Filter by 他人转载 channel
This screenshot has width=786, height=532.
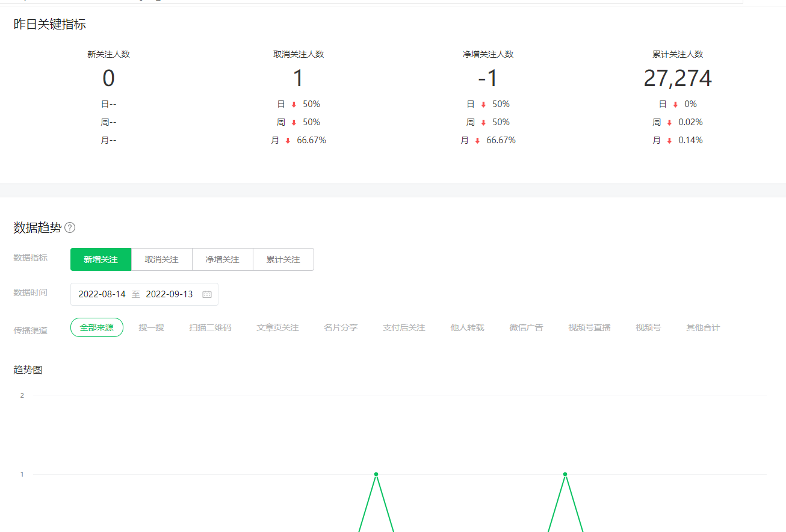coord(467,327)
